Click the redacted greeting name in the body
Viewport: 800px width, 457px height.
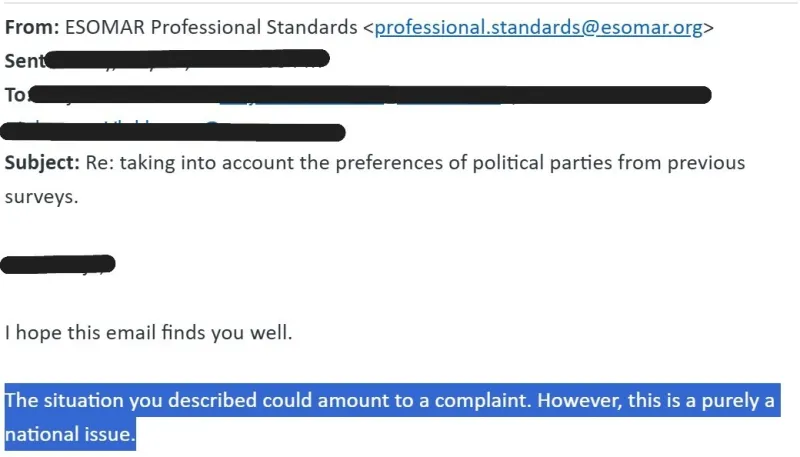coord(58,265)
